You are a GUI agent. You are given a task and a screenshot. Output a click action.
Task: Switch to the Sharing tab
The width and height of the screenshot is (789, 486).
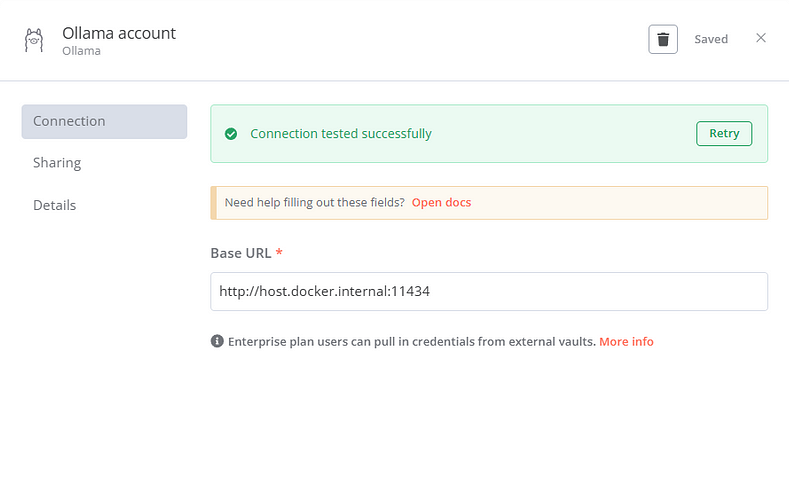pyautogui.click(x=57, y=163)
